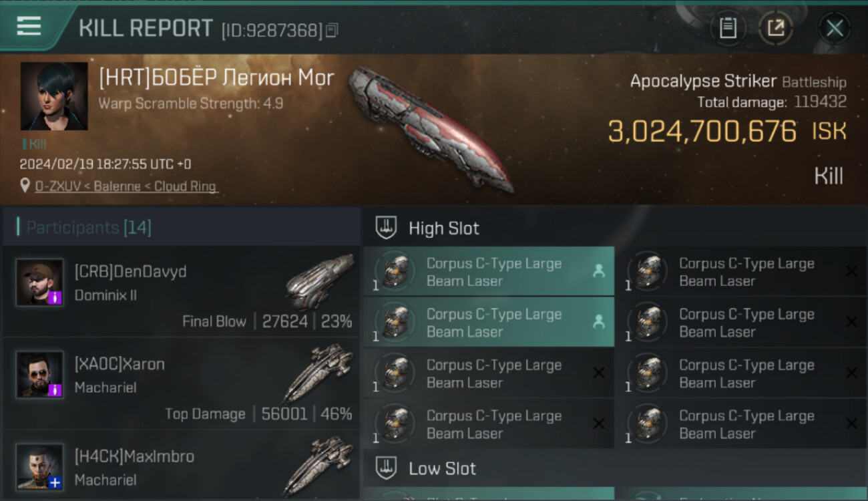868x501 pixels.
Task: Select the [XAOC]Xaron participant entry
Action: pos(180,383)
